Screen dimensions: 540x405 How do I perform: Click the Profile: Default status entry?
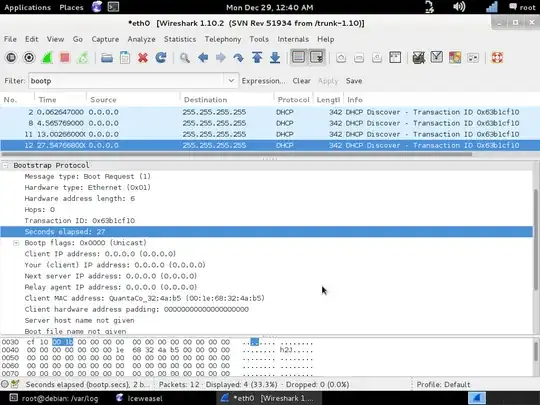(x=443, y=384)
